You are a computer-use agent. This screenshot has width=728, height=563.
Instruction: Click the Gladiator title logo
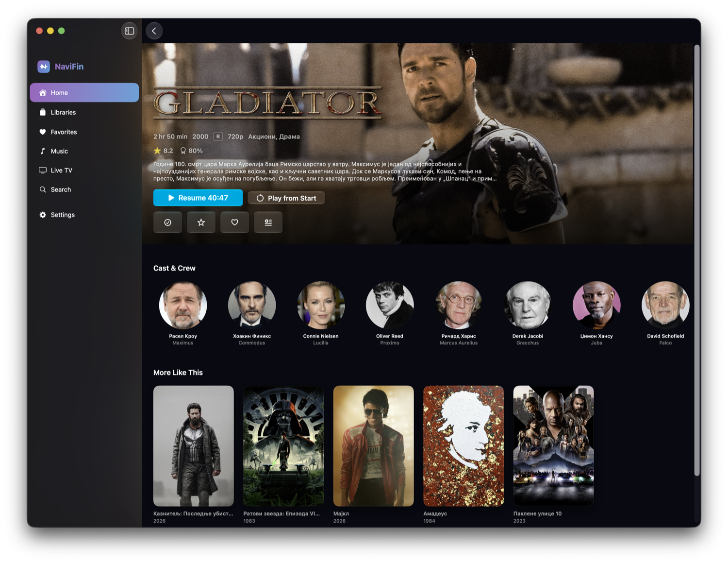point(268,102)
